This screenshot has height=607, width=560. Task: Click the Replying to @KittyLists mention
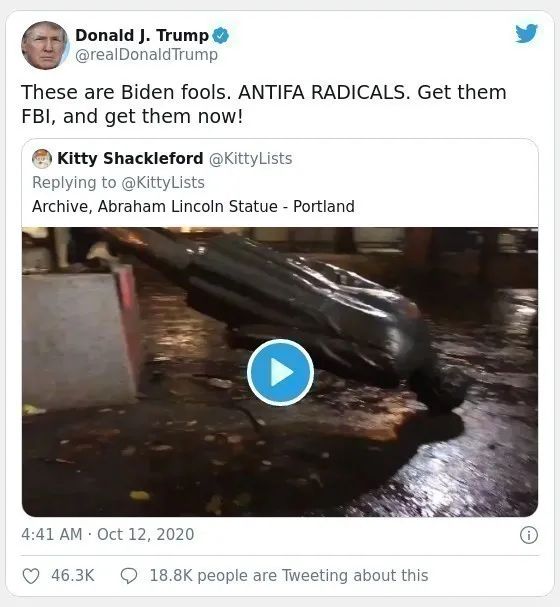click(163, 182)
